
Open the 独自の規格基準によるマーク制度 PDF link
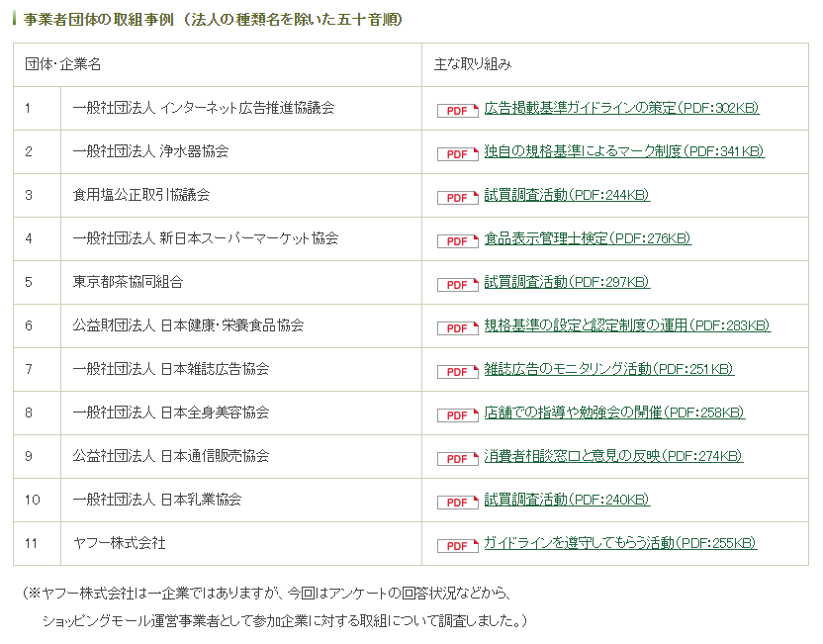pyautogui.click(x=623, y=151)
